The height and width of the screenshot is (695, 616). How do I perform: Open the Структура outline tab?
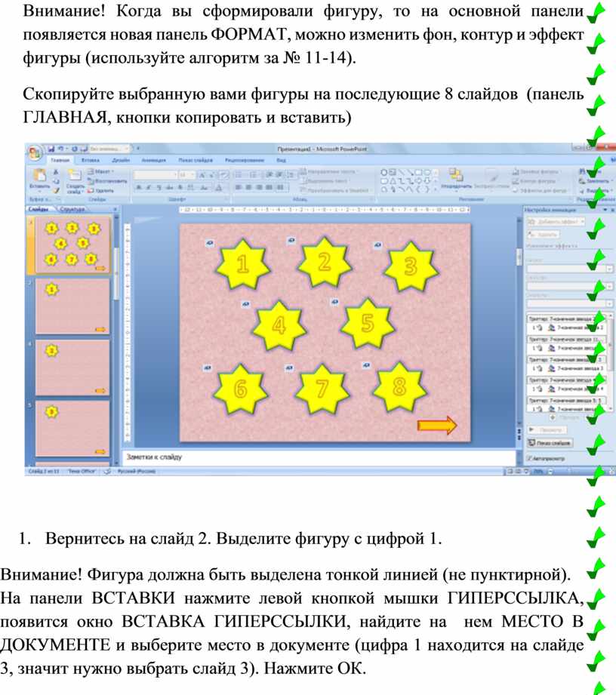pyautogui.click(x=72, y=209)
